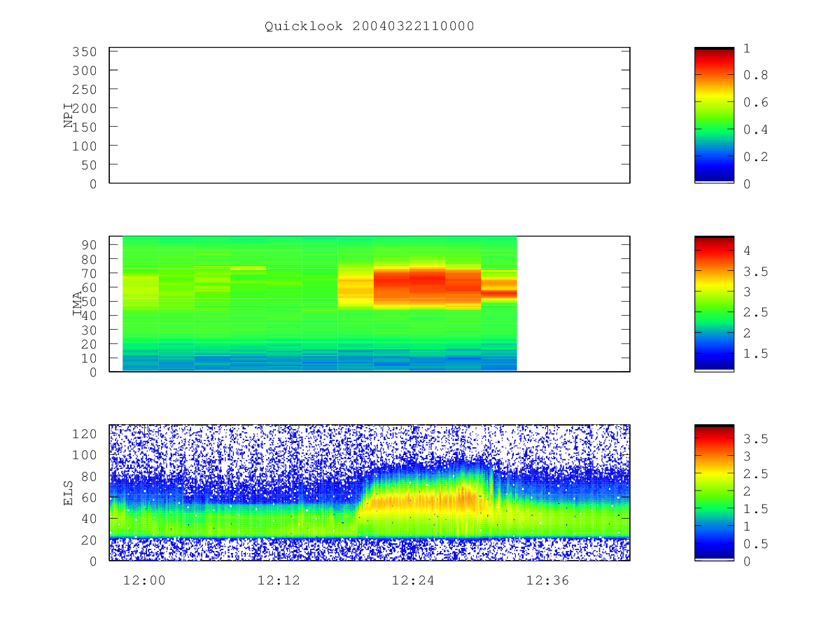The width and height of the screenshot is (840, 630).
Task: Click the 100 tick on the ELS axis
Action: coord(84,455)
